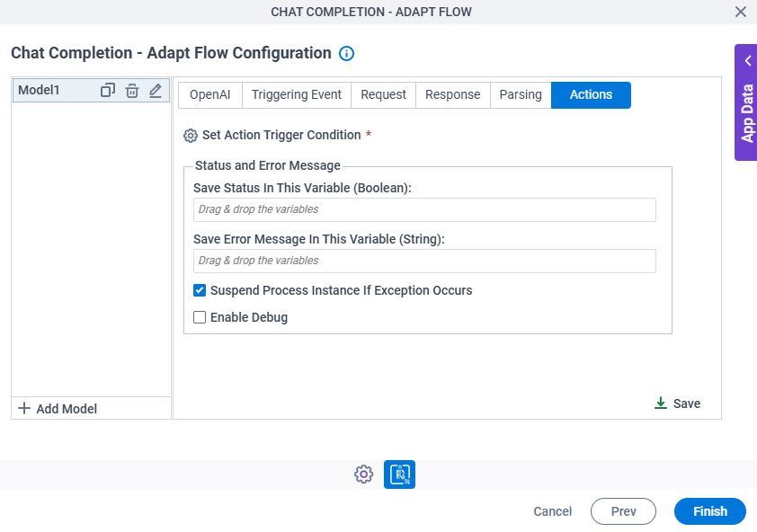Cancel the configuration
The width and height of the screenshot is (757, 532).
pyautogui.click(x=552, y=511)
